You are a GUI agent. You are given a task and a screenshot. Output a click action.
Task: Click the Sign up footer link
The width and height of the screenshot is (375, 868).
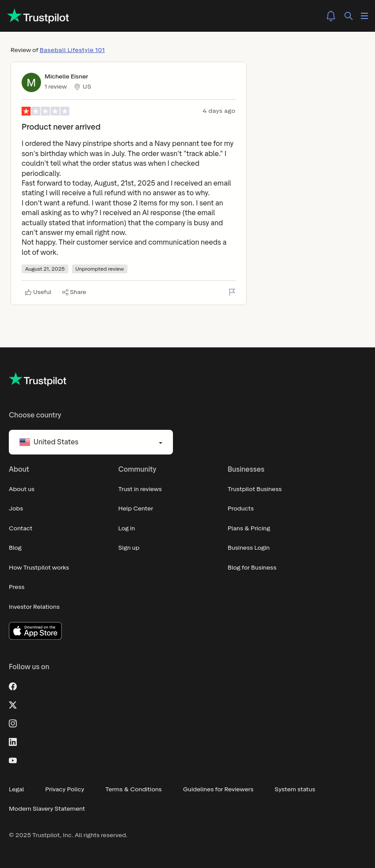[x=129, y=548]
